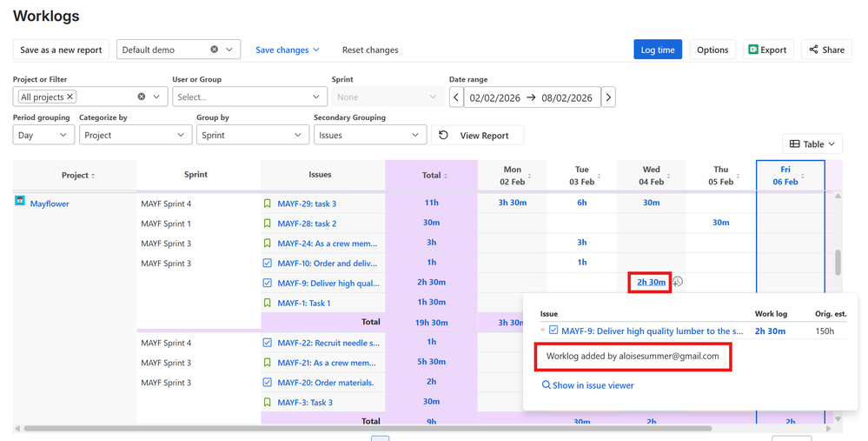Click the 2h 30m popup work log
This screenshot has height=441, width=868.
tap(770, 331)
